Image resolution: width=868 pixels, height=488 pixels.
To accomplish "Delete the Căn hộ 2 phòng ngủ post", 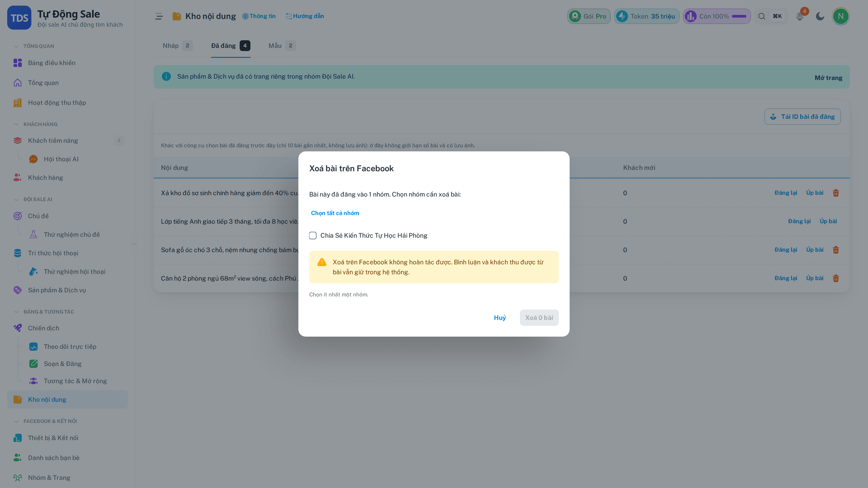I will coord(836,278).
